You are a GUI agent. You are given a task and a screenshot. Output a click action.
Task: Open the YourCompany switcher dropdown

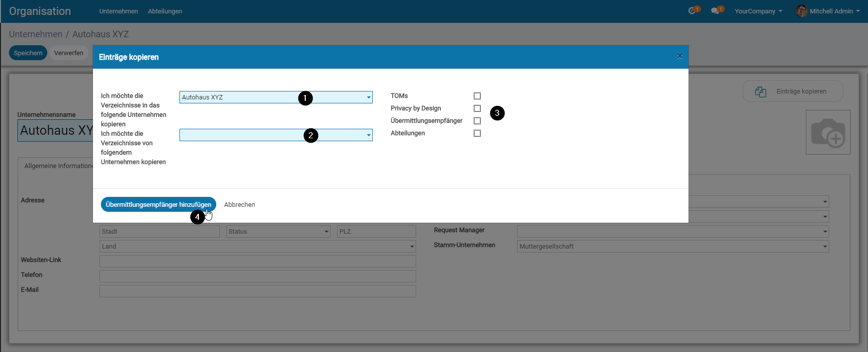click(758, 11)
